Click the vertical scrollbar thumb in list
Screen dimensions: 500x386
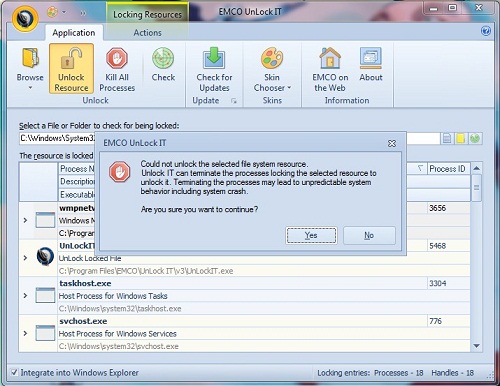point(477,188)
